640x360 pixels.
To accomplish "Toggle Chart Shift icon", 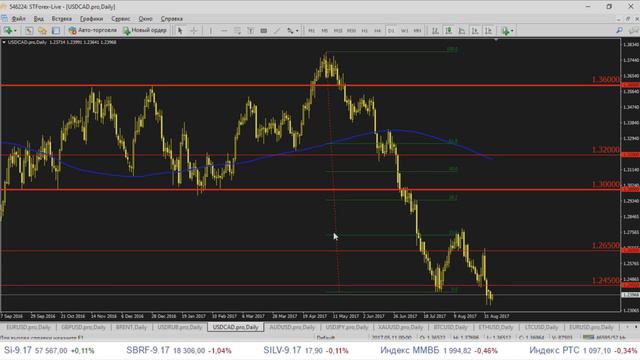I will (488, 31).
